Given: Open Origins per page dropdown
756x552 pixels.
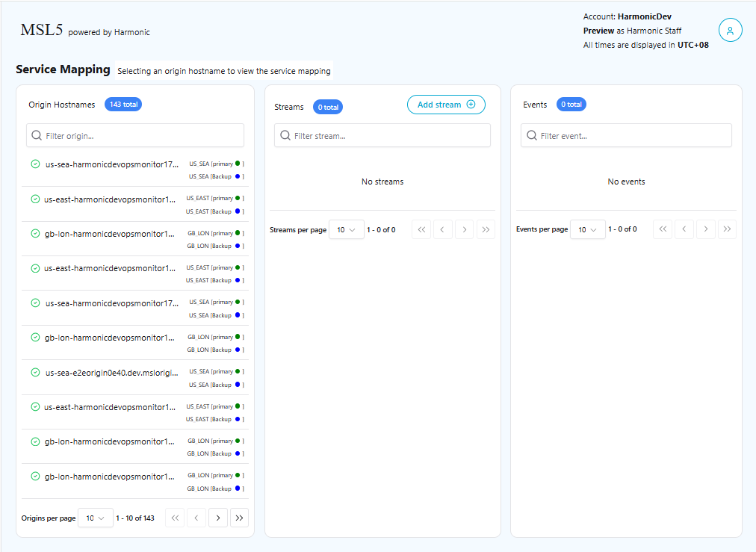Looking at the screenshot, I should point(95,518).
